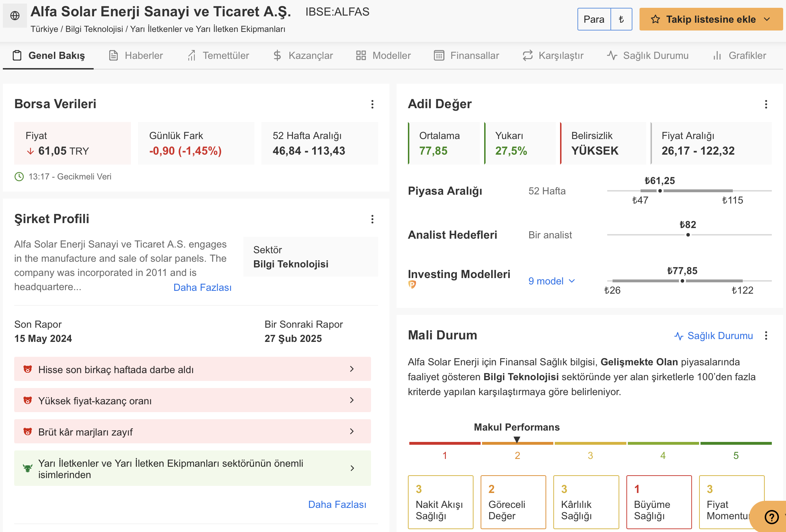
Task: Click the Sektör Bilgi Teknolojisi box
Action: click(311, 257)
